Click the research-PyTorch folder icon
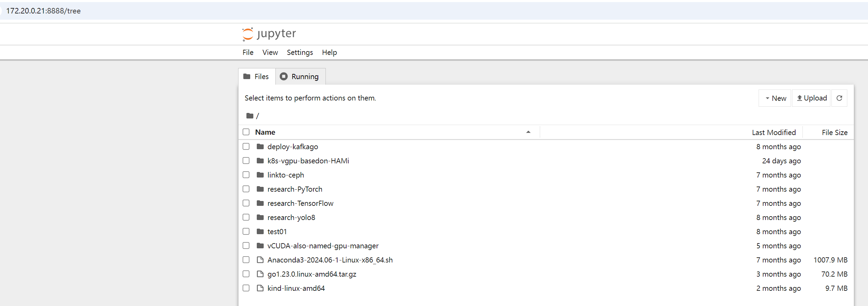Viewport: 868px width, 306px height. 260,189
